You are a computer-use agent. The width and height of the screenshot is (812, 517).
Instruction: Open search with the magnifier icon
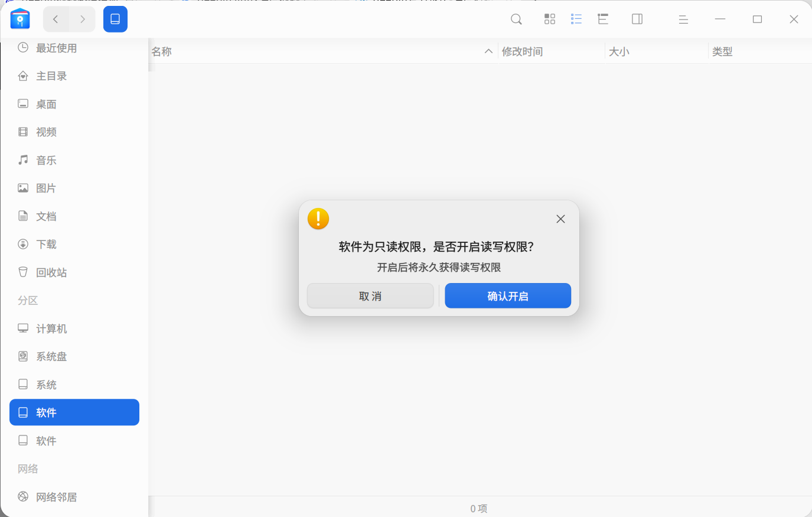coord(516,19)
